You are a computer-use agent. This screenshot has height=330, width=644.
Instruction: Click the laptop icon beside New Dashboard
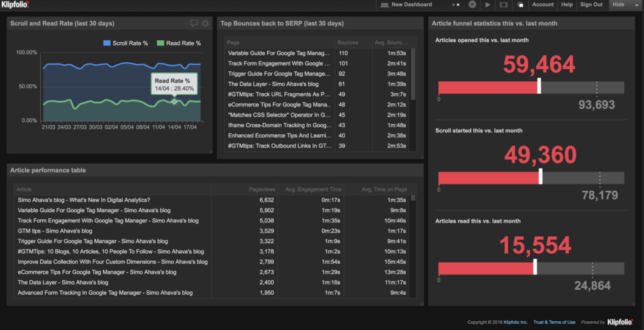click(384, 4)
